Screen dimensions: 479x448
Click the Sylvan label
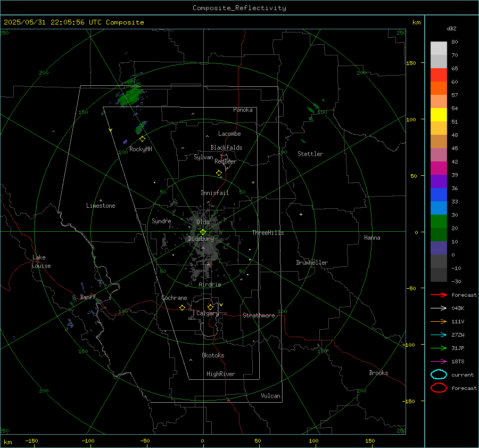click(203, 157)
